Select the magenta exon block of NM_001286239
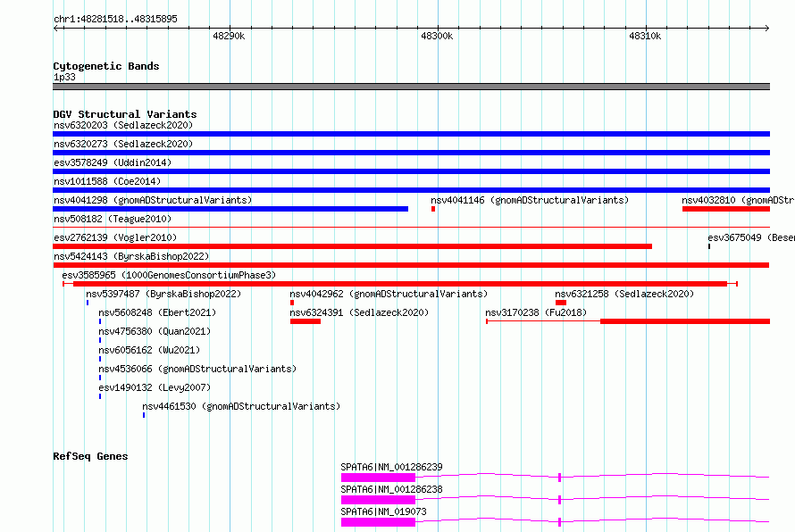The height and width of the screenshot is (532, 795). 378,478
